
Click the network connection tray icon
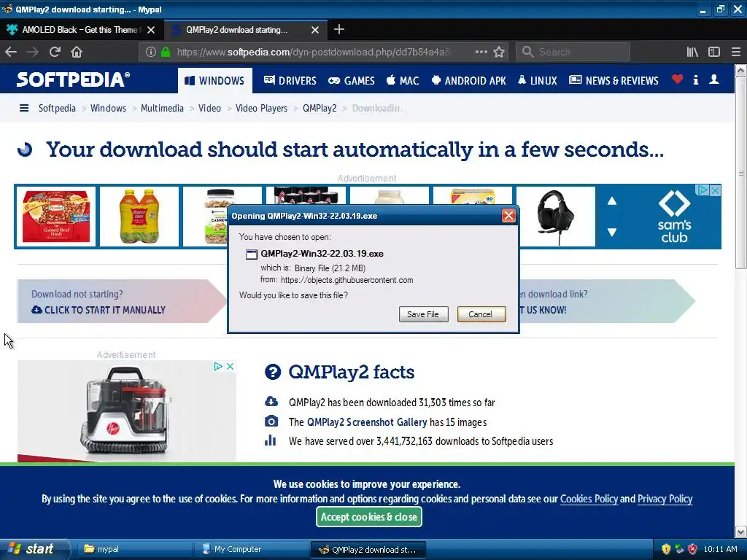tap(679, 549)
